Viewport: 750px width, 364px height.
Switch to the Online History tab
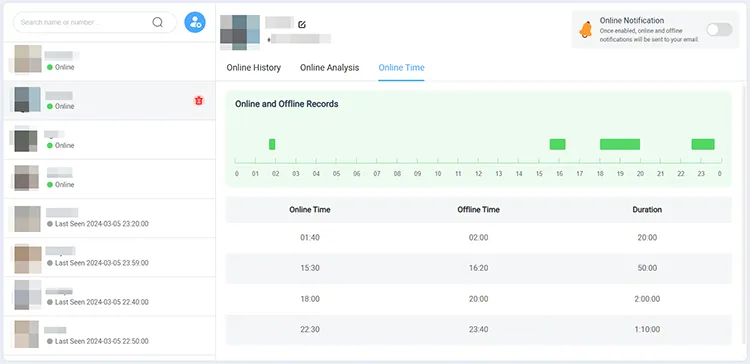[x=254, y=67]
